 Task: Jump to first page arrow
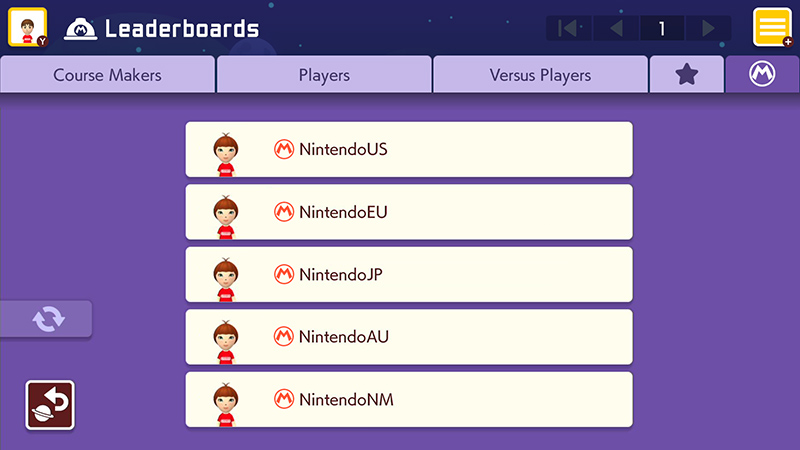coord(568,28)
